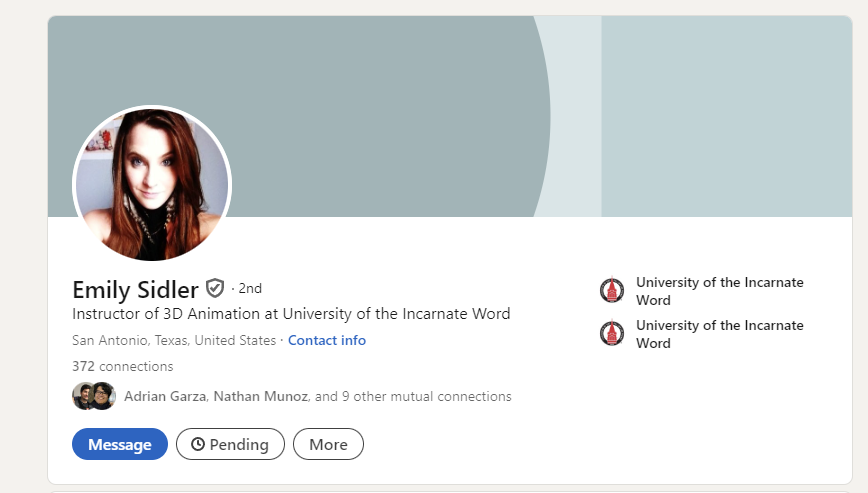Click the profile banner background image
Image resolution: width=868 pixels, height=493 pixels.
point(450,116)
